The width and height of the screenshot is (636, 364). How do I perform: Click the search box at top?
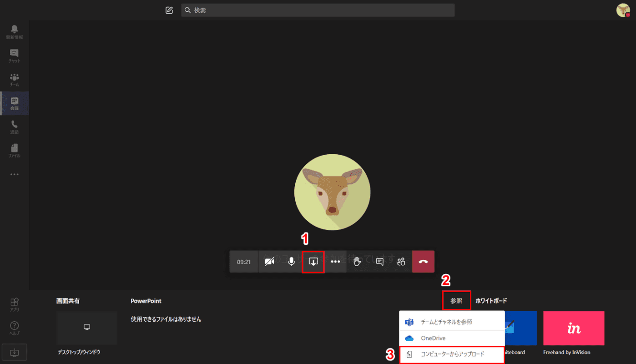[x=318, y=10]
